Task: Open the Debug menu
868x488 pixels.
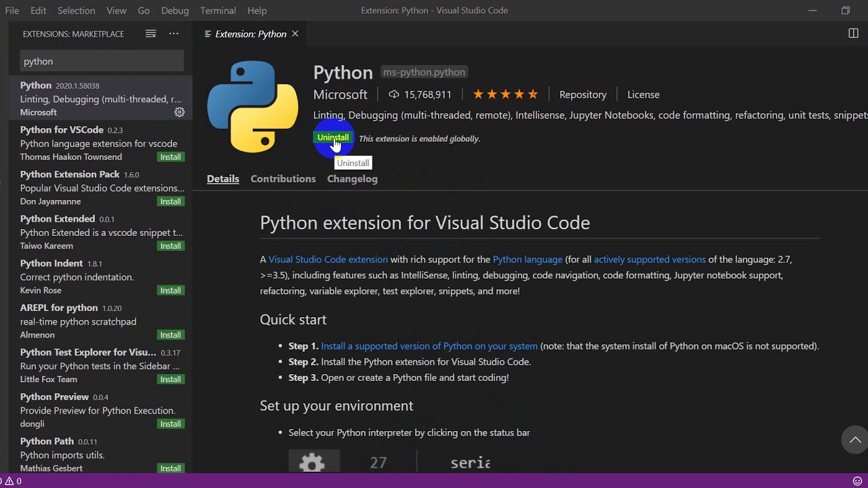Action: pyautogui.click(x=175, y=10)
